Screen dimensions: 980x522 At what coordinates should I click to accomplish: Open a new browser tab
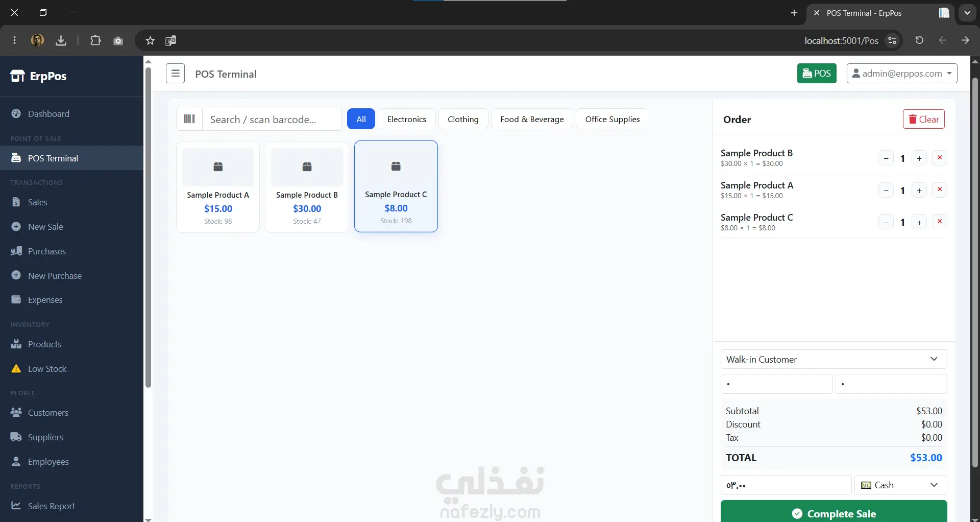click(794, 13)
